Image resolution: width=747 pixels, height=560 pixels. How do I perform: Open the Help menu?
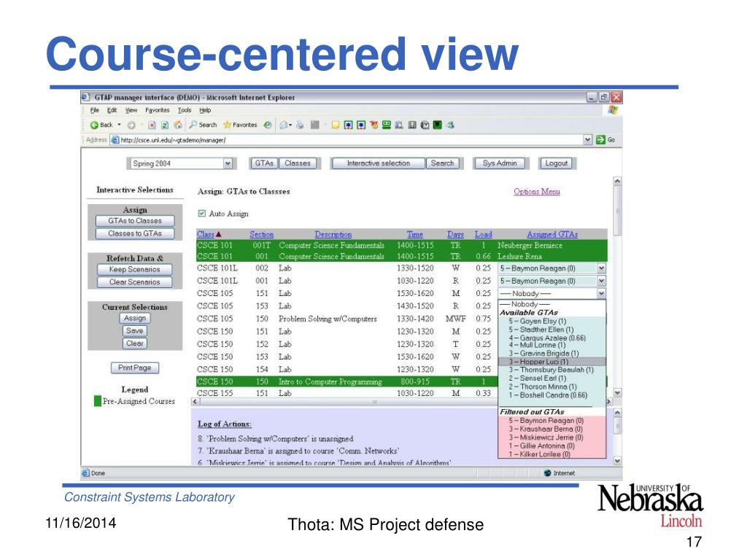click(205, 111)
